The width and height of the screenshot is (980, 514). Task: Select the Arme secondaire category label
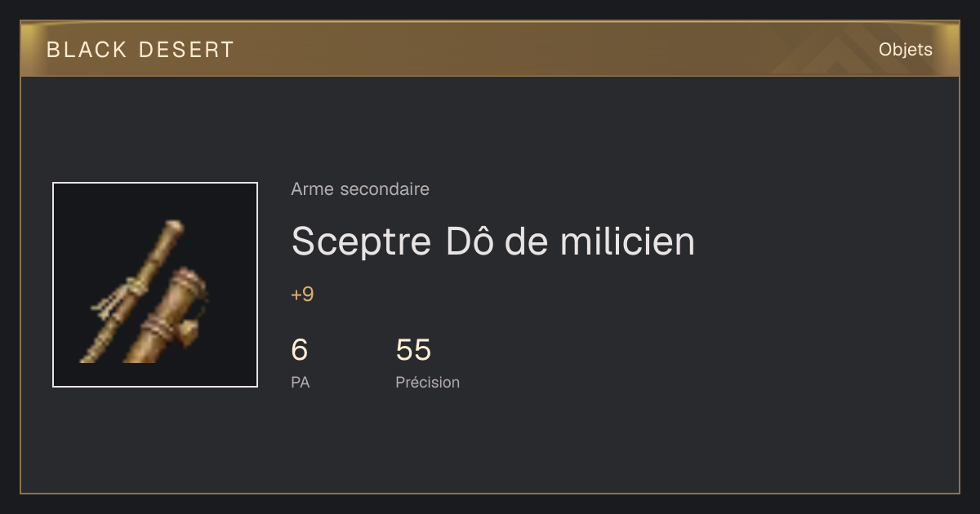click(x=360, y=189)
